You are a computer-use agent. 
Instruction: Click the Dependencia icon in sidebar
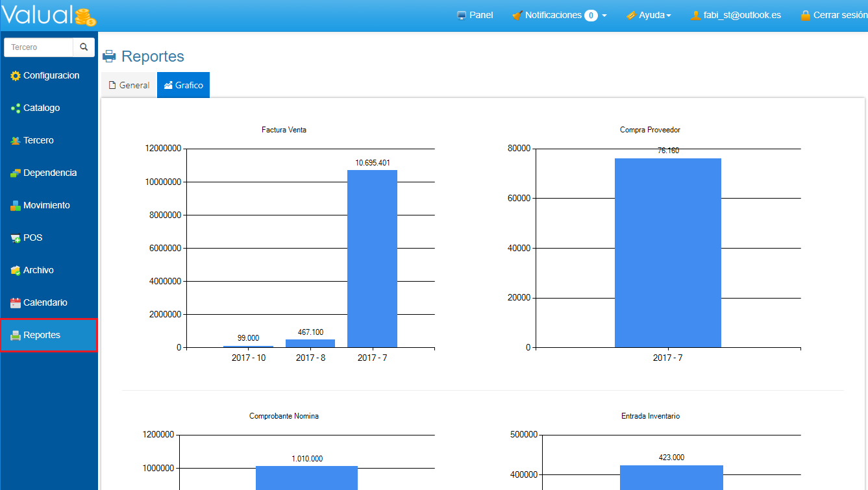click(x=16, y=173)
